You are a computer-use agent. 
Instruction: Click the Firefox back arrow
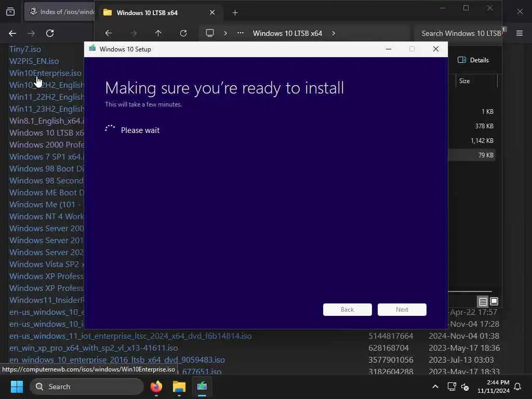(12, 33)
